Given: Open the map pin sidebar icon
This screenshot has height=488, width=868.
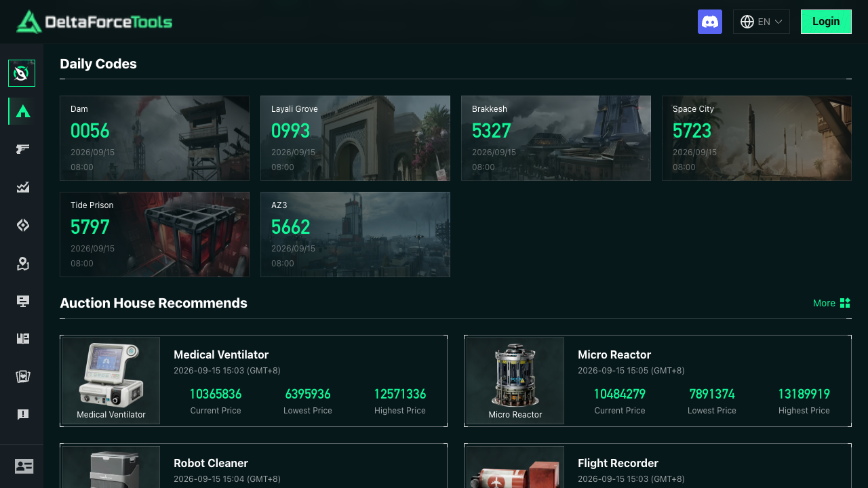Looking at the screenshot, I should (x=23, y=263).
